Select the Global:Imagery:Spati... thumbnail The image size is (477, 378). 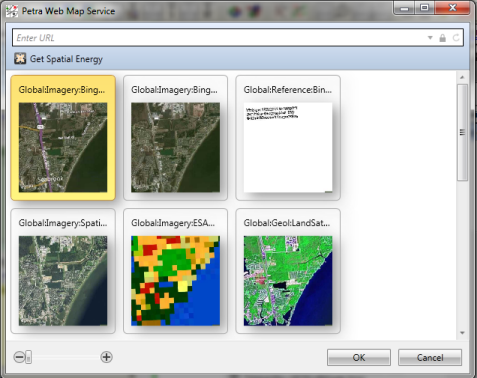[x=63, y=271]
